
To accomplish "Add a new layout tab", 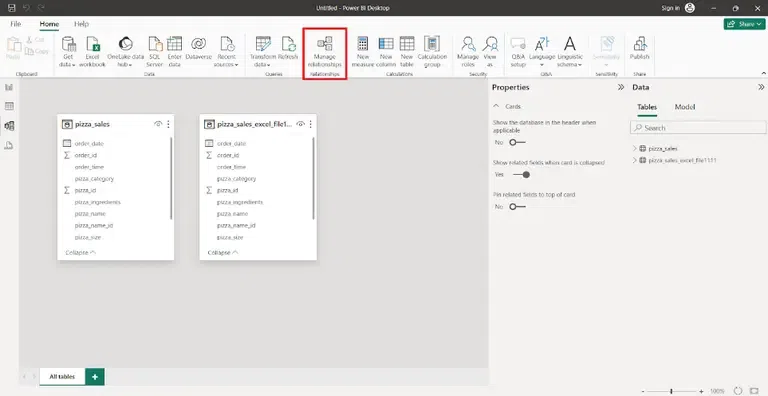I will click(95, 376).
